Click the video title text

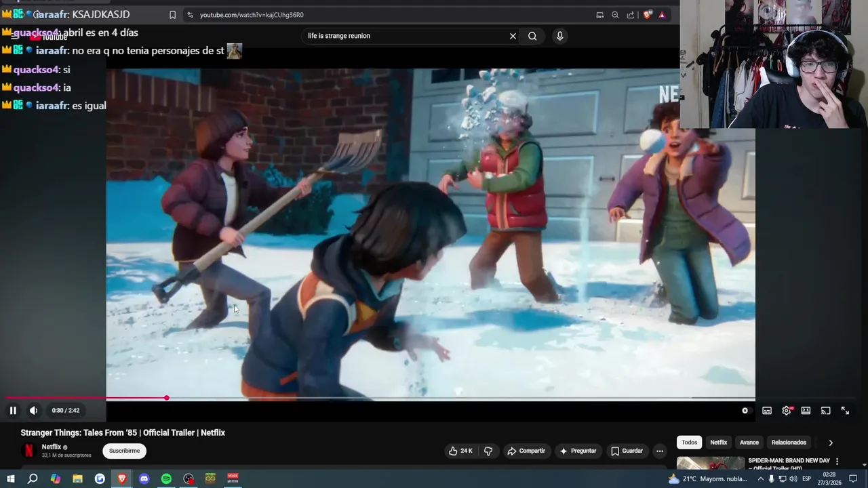(x=123, y=432)
